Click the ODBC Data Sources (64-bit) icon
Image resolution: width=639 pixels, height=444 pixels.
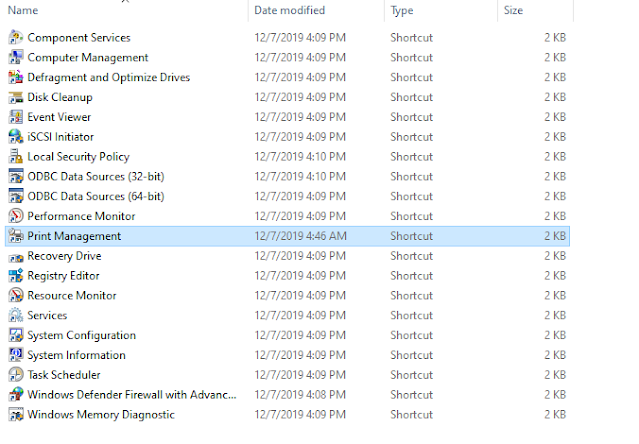pos(16,196)
